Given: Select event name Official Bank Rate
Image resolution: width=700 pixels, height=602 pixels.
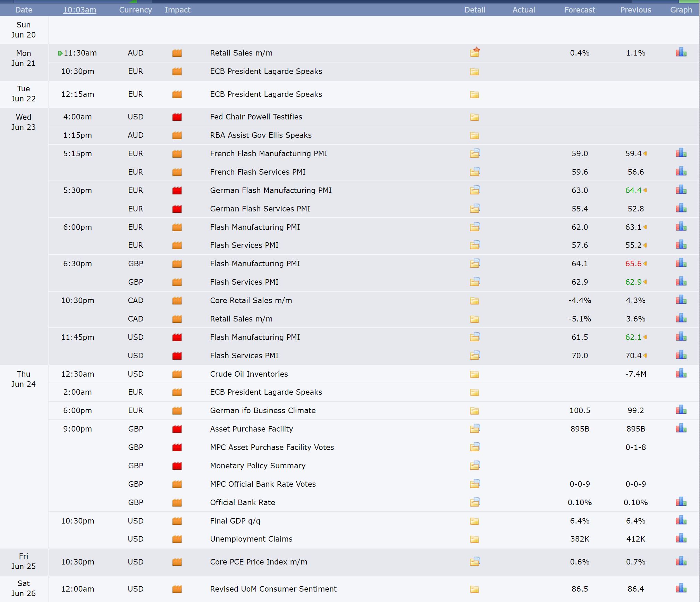Looking at the screenshot, I should (x=242, y=502).
